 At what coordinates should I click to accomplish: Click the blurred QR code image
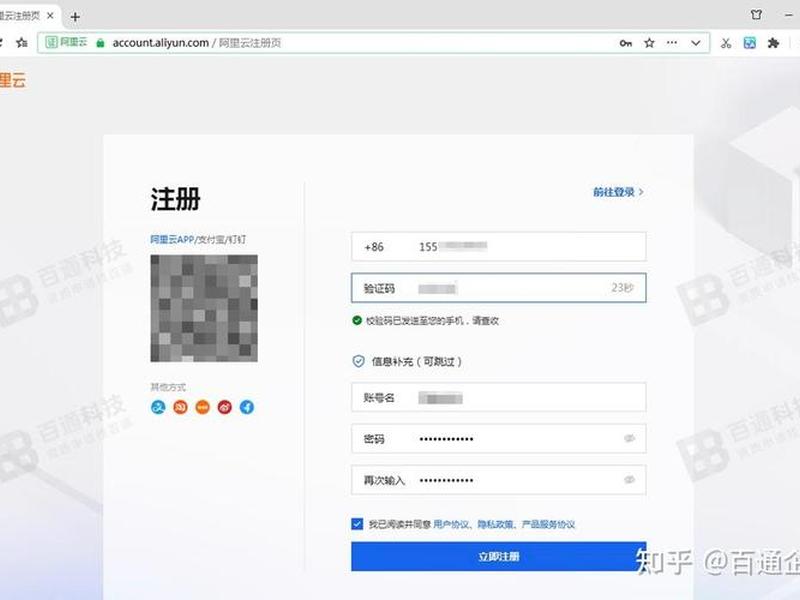pos(204,308)
